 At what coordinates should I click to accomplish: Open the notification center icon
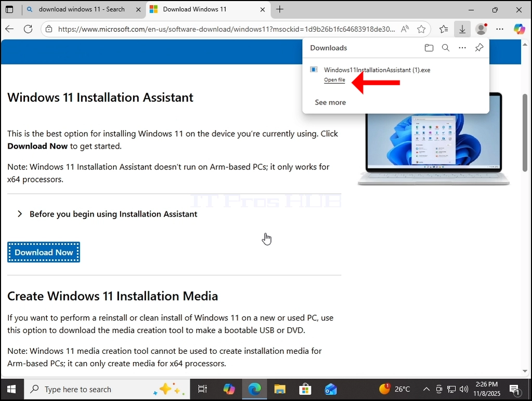click(515, 390)
